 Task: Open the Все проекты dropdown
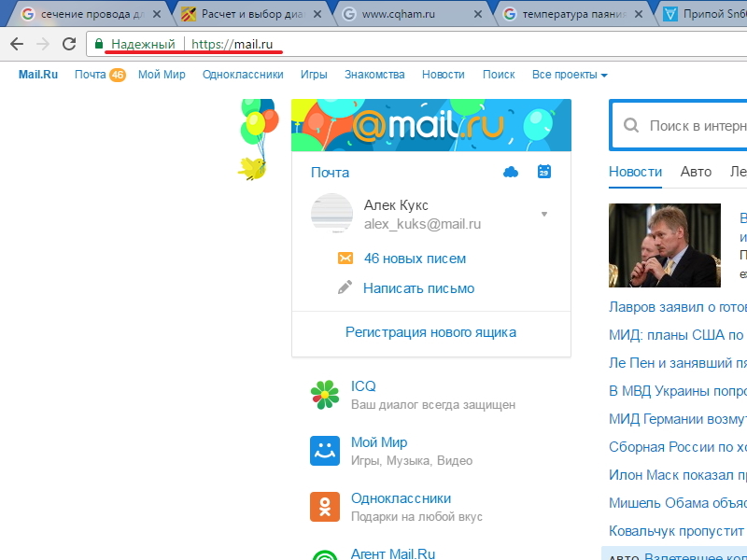point(570,75)
